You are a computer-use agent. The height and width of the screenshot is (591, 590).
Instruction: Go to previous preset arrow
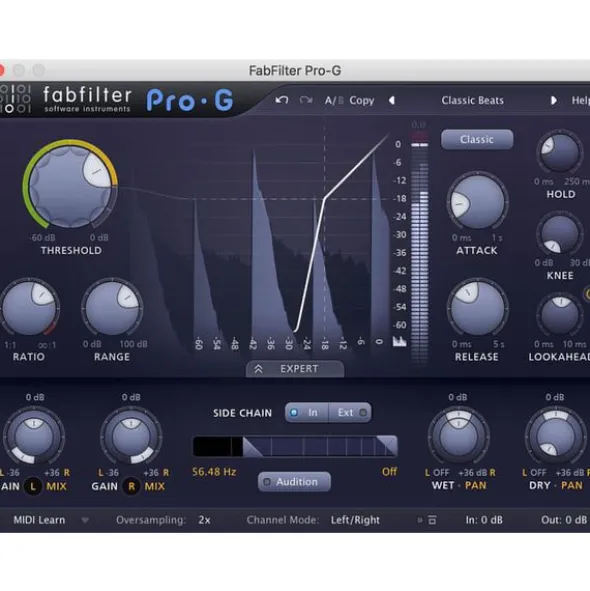tap(392, 101)
